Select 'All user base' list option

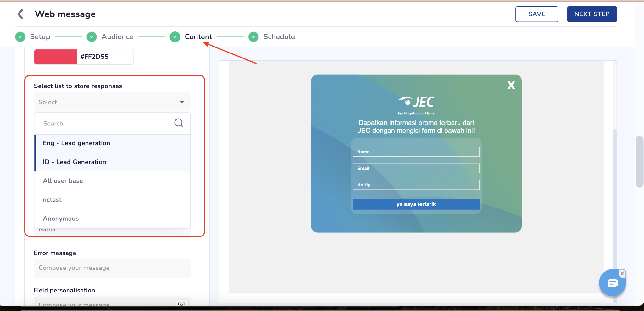pos(112,181)
